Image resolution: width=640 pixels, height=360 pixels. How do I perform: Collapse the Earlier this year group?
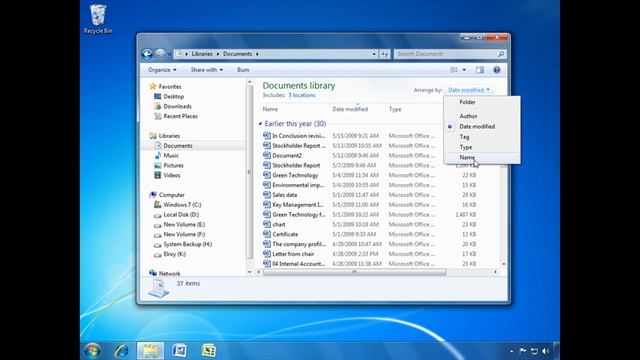(x=260, y=123)
